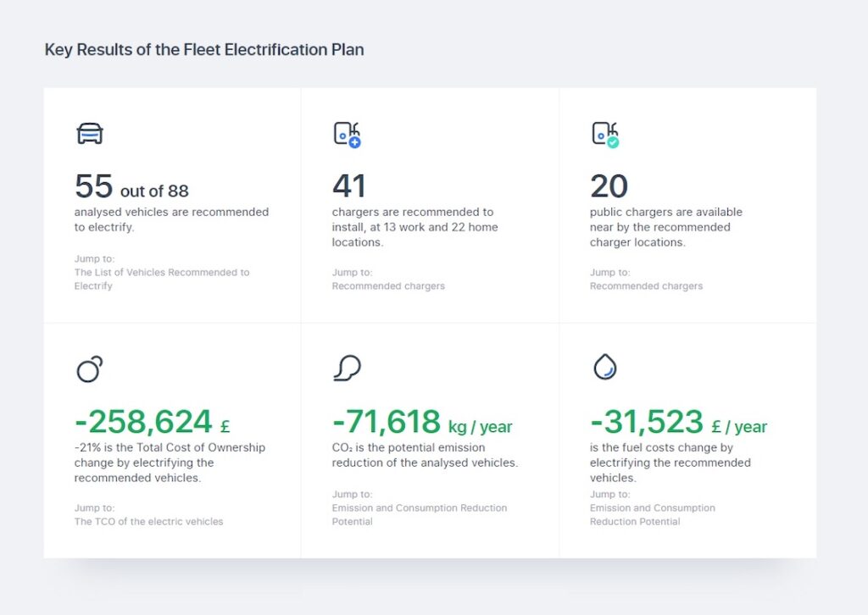Select the -258,624 £ cost value
Screen dimensions: 868x615
(x=152, y=422)
